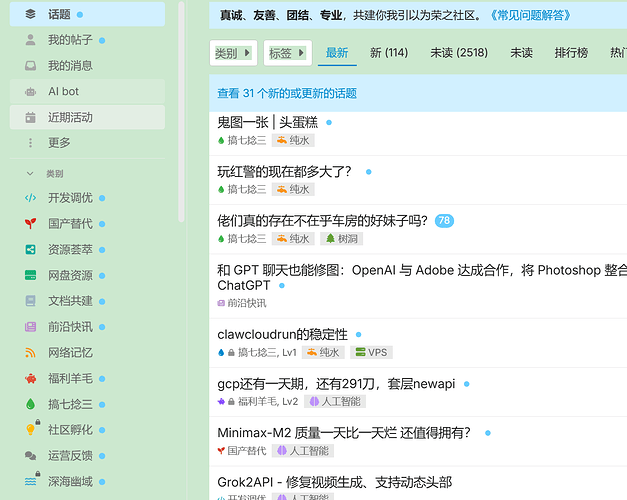Screen dimensions: 627x500
Task: Click the 我的消息 inbox icon
Action: tap(30, 66)
